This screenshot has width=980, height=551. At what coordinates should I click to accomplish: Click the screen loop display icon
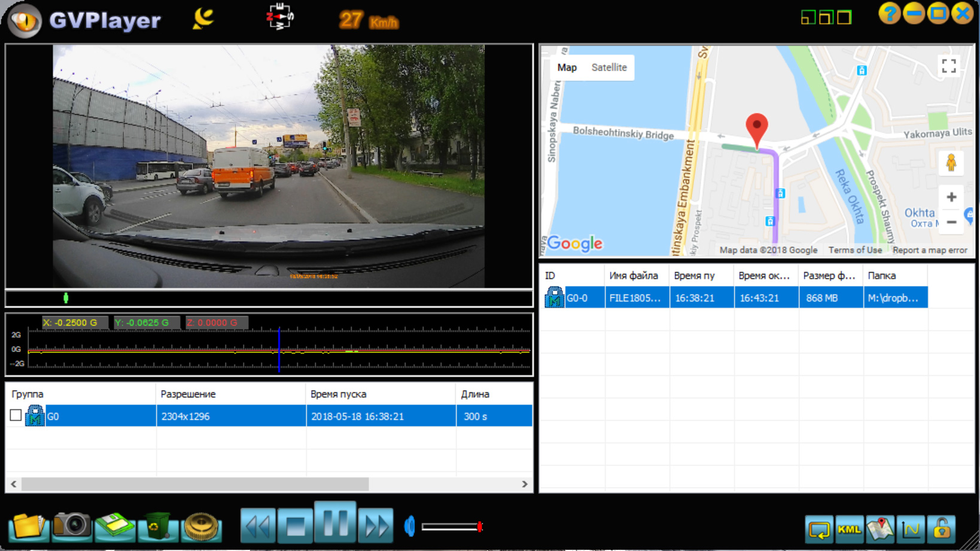(819, 529)
